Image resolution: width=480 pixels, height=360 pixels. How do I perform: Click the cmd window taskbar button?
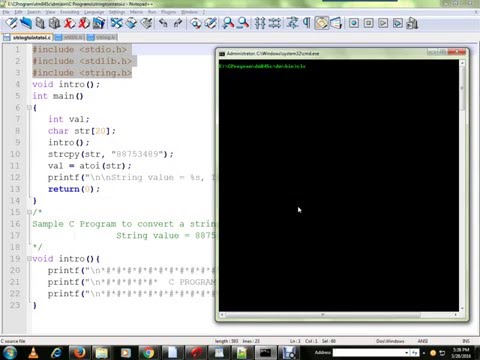click(265, 353)
